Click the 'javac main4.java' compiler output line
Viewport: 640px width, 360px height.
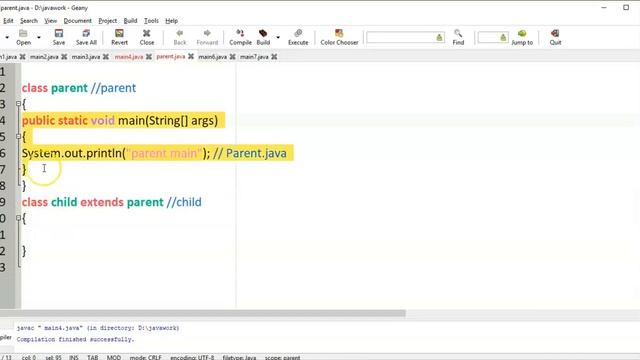point(98,328)
